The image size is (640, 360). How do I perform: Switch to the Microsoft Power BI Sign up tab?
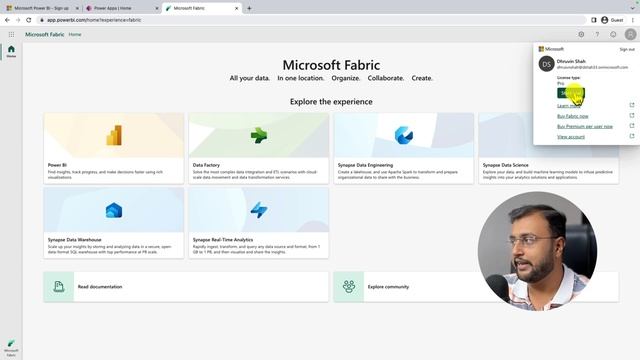pos(41,8)
